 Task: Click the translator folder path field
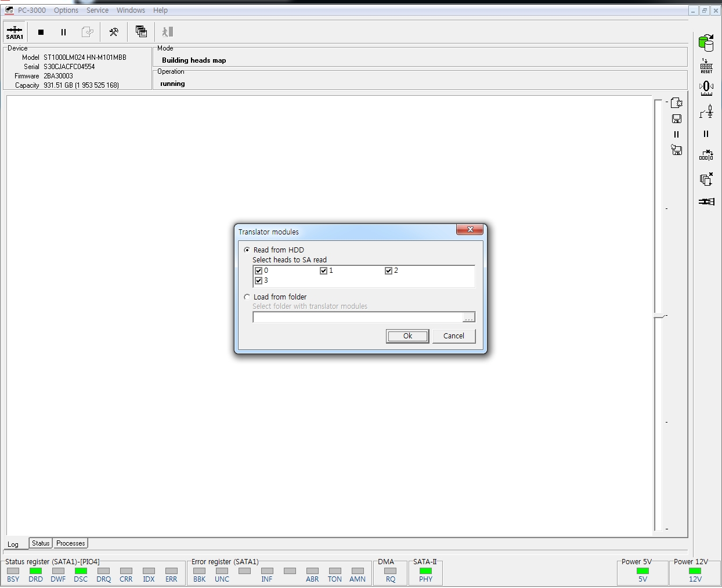(x=358, y=317)
